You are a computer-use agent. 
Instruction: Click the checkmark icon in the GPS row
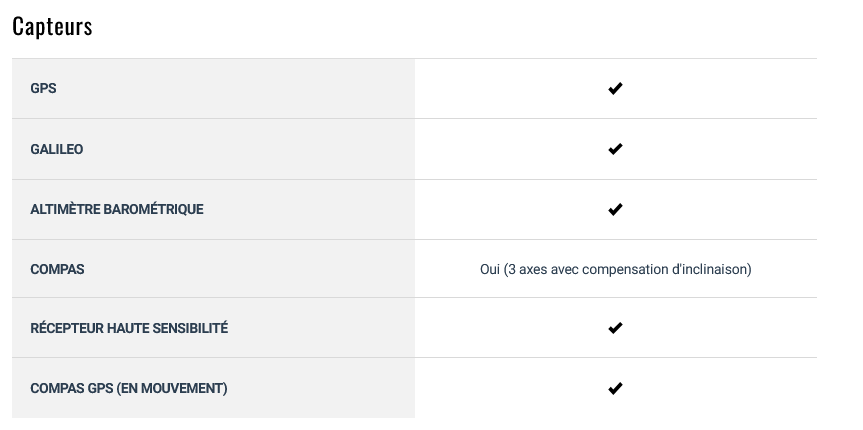click(615, 88)
